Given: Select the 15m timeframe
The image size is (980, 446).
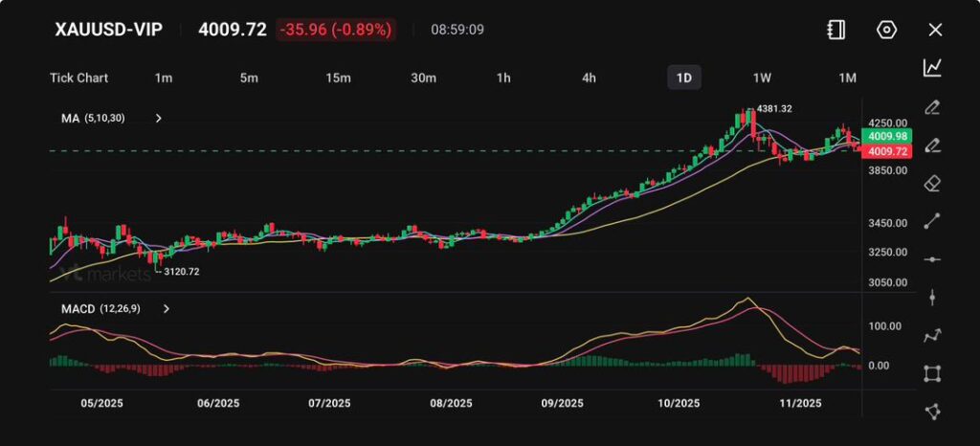Looking at the screenshot, I should [x=337, y=78].
